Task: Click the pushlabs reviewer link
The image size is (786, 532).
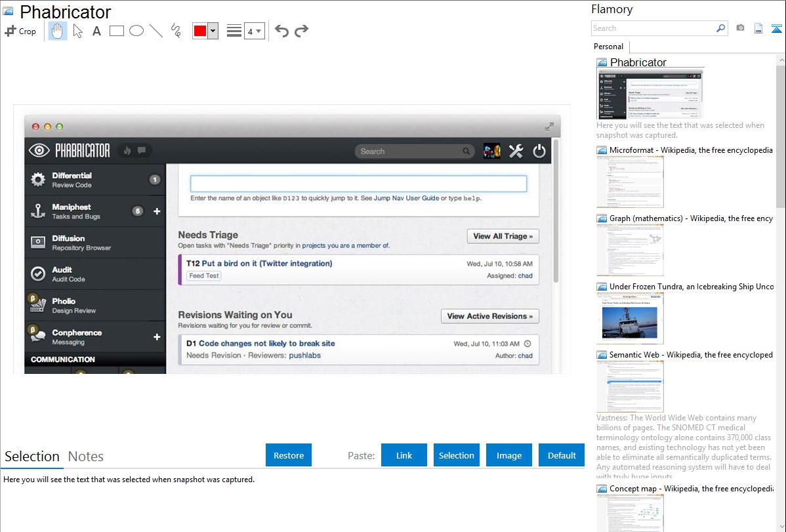Action: pos(305,356)
